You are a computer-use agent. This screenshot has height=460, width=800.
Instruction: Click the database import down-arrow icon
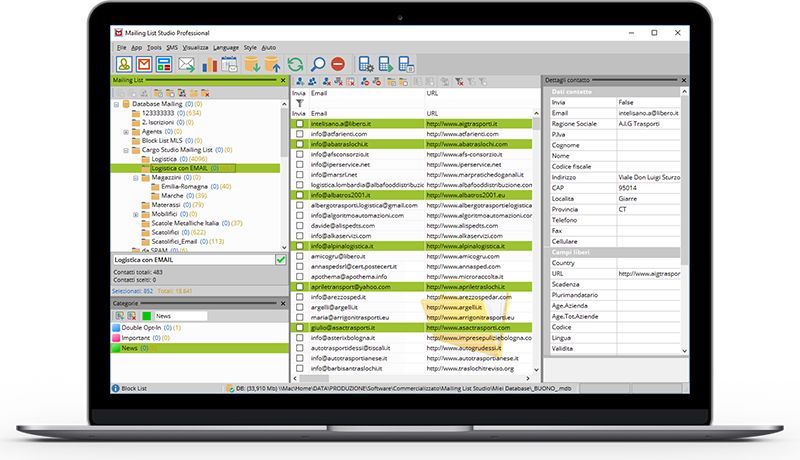(x=253, y=65)
